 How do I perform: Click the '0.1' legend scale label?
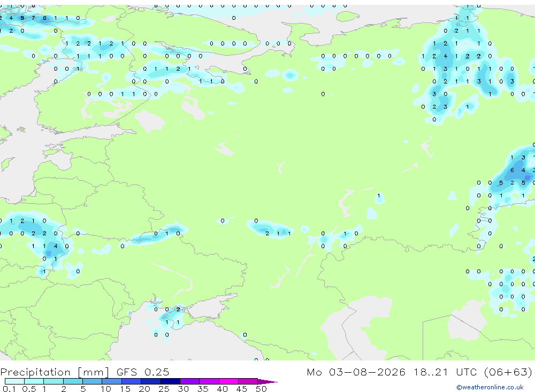pos(9,389)
